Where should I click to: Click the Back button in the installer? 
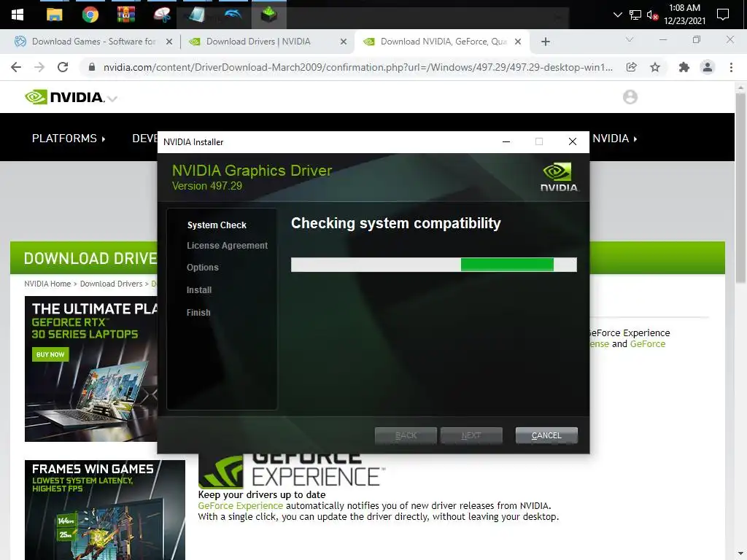[406, 435]
